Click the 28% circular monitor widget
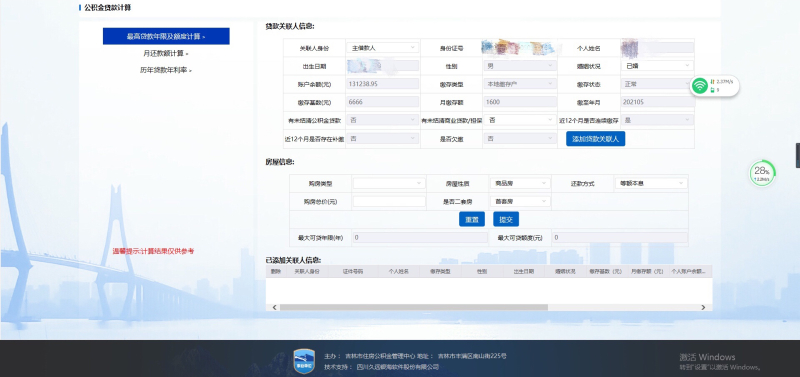Screen dimensions: 800x377 coord(762,173)
